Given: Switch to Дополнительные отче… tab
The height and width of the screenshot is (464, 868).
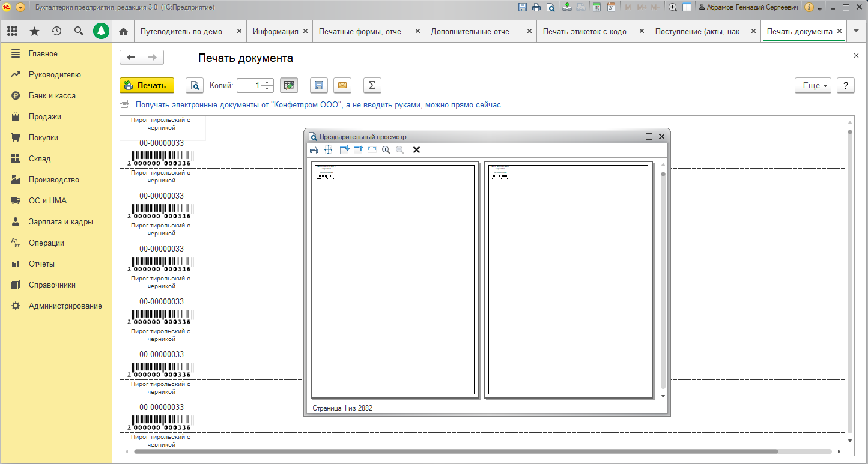Looking at the screenshot, I should click(474, 31).
